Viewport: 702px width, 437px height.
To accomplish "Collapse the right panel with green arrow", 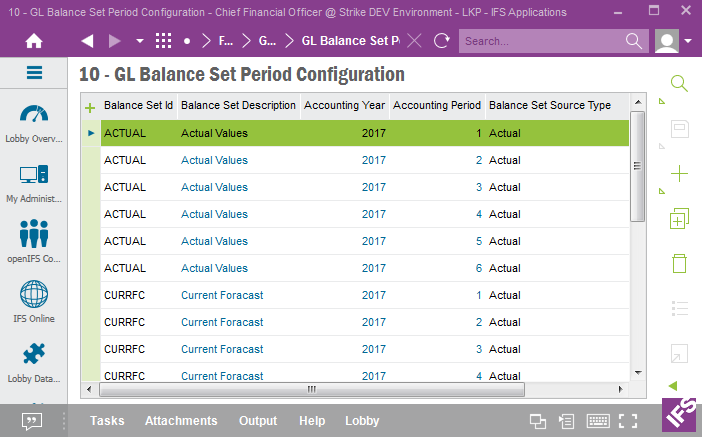I will 673,386.
